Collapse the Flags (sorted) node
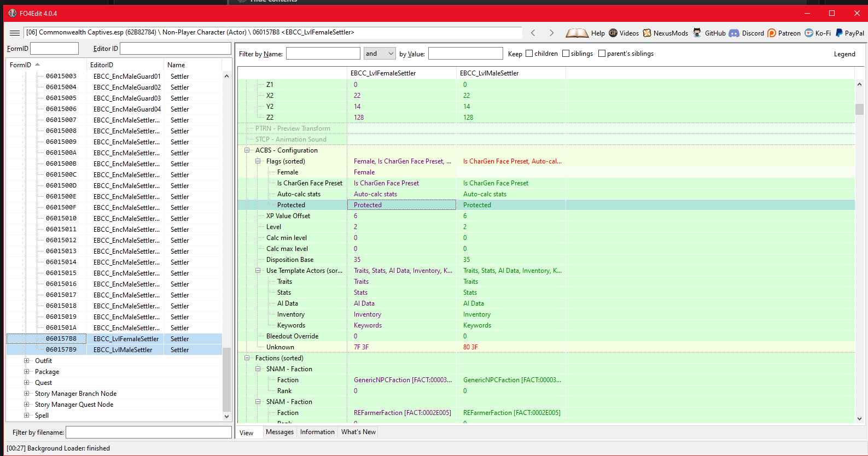 tap(258, 161)
